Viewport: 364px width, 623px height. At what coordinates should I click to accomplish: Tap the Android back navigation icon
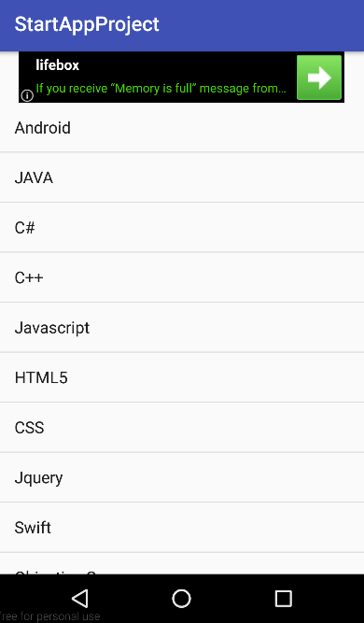pos(80,599)
